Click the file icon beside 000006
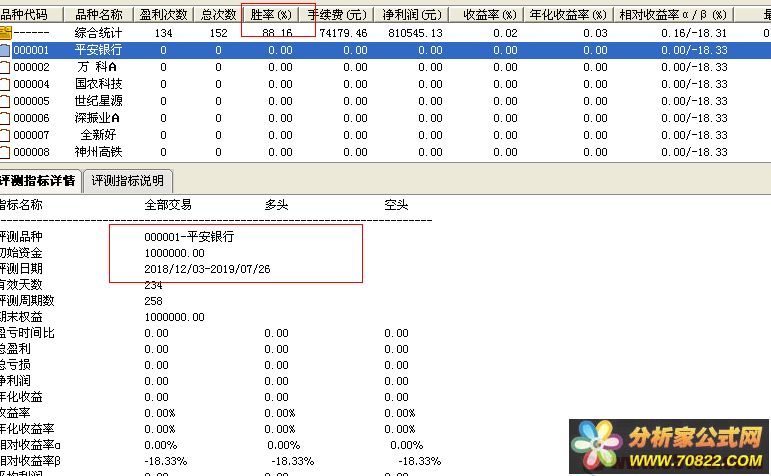 pos(5,118)
